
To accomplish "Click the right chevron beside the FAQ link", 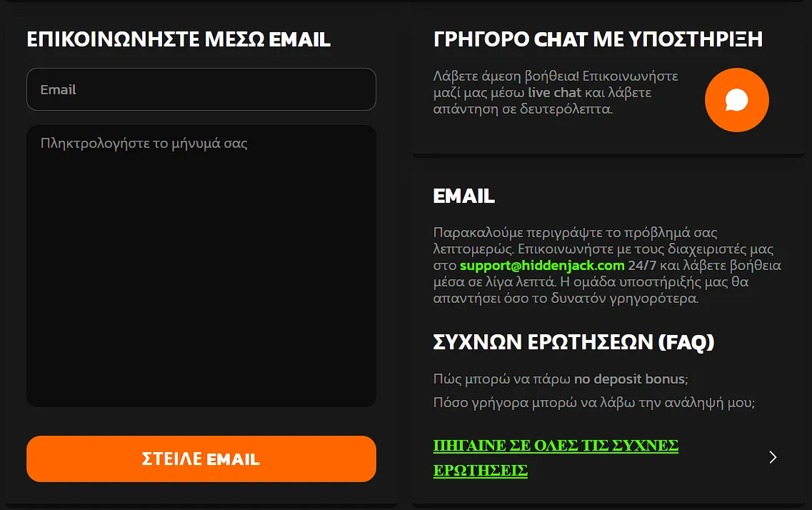I will (773, 457).
